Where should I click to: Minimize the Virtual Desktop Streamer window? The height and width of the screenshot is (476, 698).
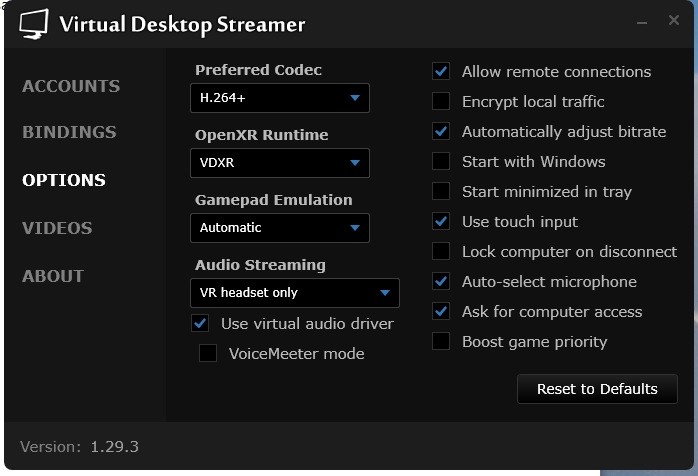[641, 21]
